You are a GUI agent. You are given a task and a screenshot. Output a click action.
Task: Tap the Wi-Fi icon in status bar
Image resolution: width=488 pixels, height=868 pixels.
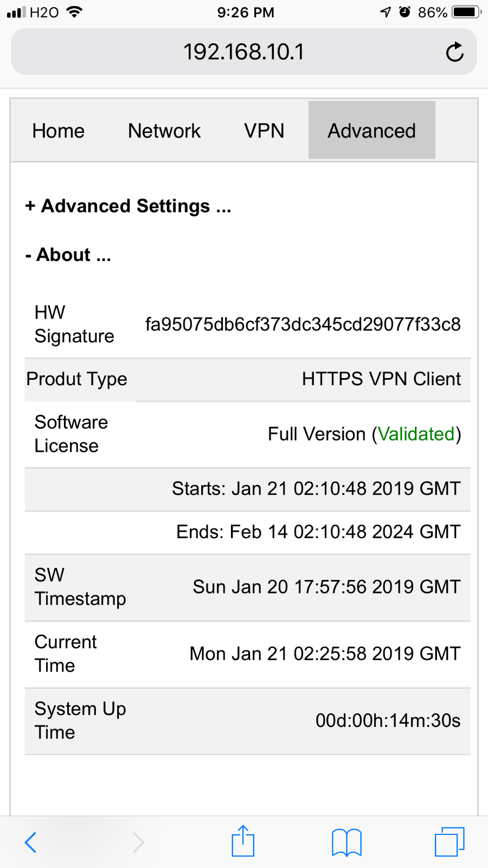click(74, 12)
